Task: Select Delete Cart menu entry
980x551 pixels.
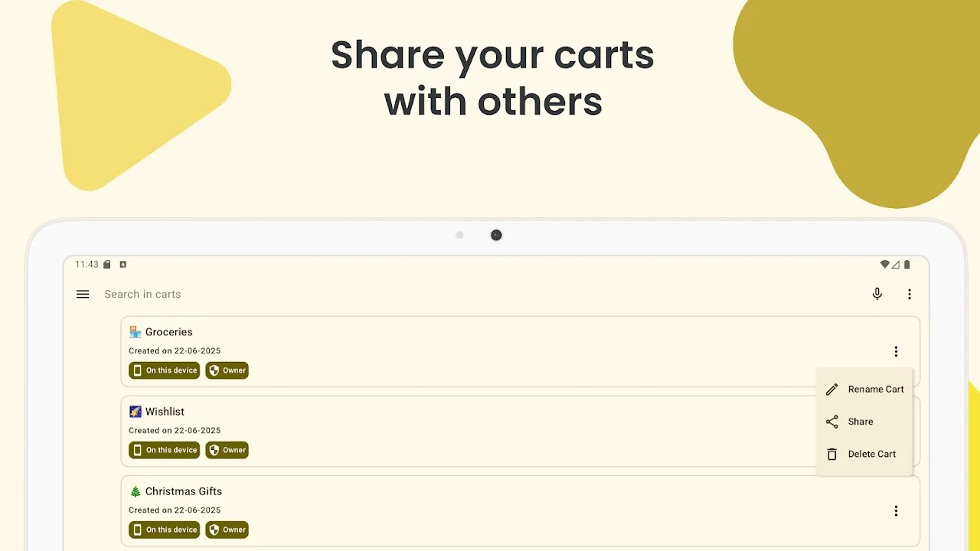Action: point(864,454)
